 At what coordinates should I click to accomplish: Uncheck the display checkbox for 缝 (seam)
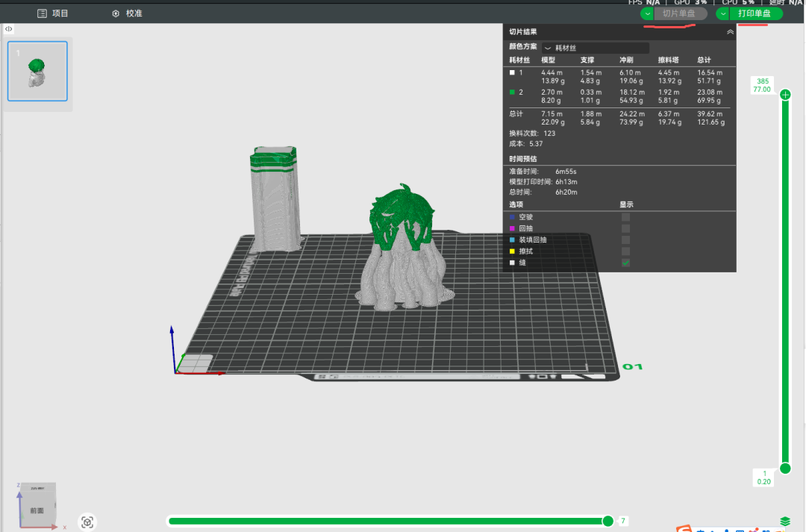click(x=625, y=263)
